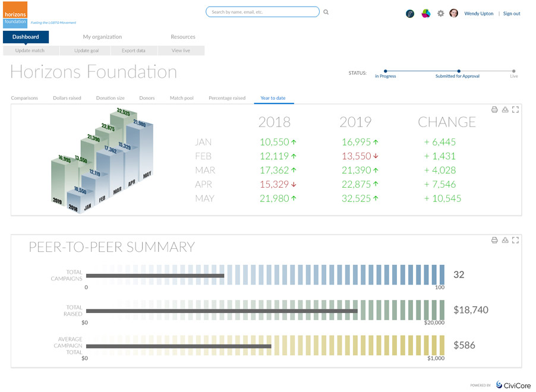Click the multicolored logo icon in header
This screenshot has width=536, height=392.
tap(425, 14)
